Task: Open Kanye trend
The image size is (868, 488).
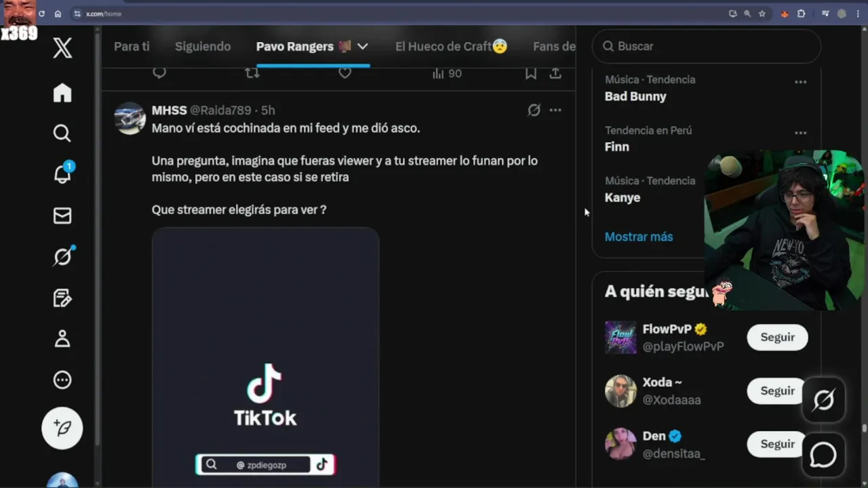Action: tap(623, 197)
